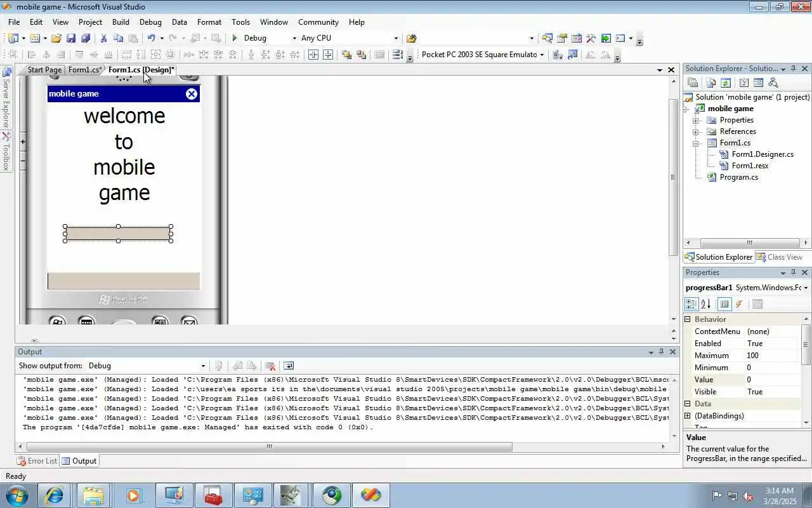Screen dimensions: 812x508
Task: Click View Designer icon in Solution Explorer
Action: point(758,83)
